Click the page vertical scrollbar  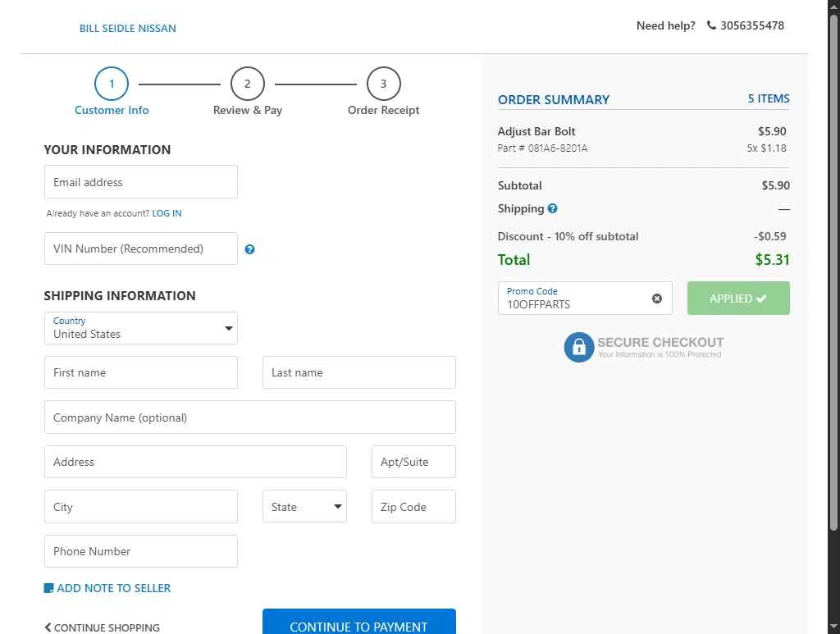click(833, 273)
